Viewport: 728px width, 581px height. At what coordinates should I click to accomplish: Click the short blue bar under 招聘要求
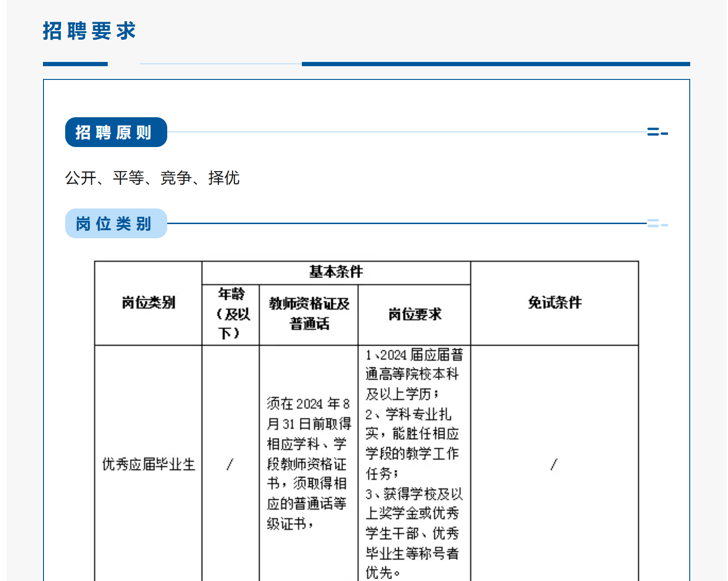[x=75, y=64]
